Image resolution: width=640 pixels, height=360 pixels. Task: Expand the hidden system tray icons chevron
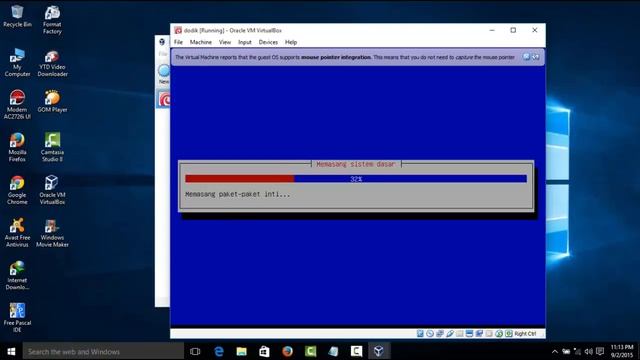click(555, 351)
